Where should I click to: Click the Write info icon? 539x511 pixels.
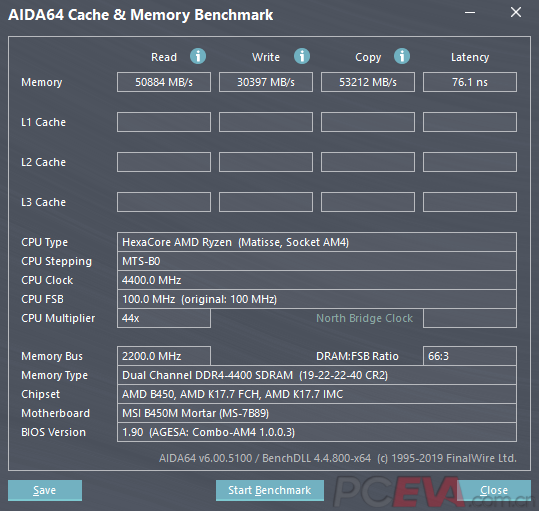302,56
